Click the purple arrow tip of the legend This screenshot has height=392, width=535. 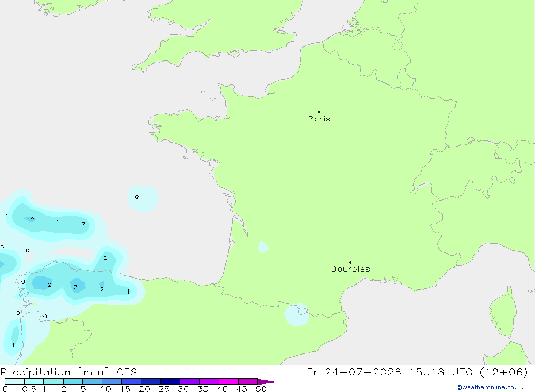pos(267,382)
